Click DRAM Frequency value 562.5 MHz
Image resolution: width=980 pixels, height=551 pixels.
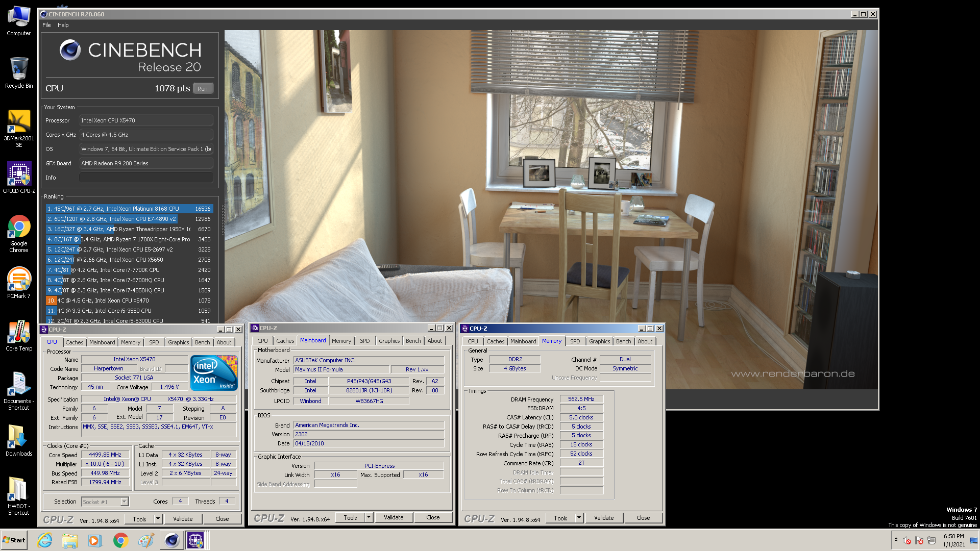tap(581, 399)
